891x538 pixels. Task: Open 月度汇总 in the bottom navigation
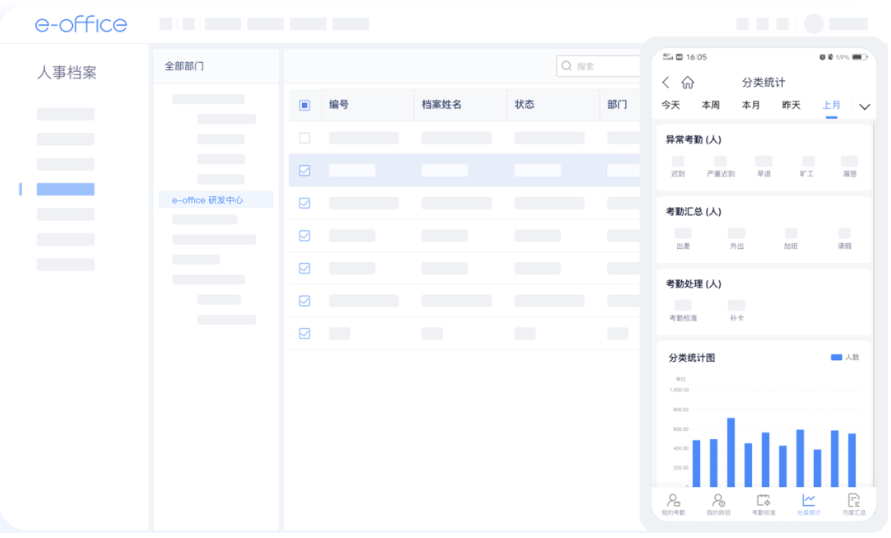853,504
